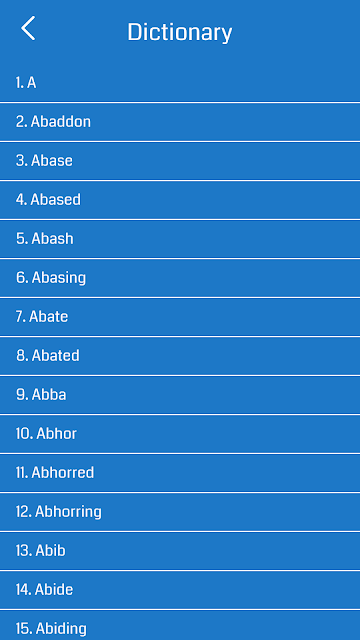Open the Abase entry
The height and width of the screenshot is (640, 360).
(x=180, y=161)
